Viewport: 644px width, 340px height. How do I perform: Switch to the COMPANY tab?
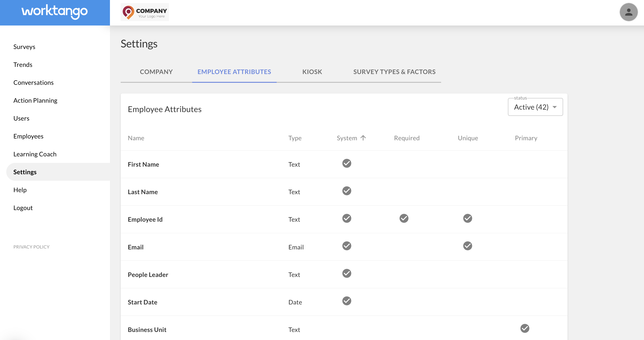coord(156,72)
